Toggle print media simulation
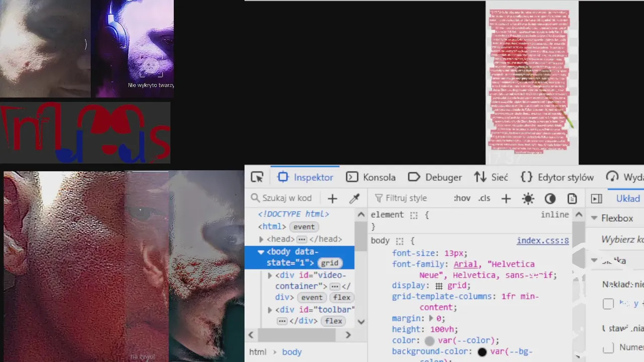The width and height of the screenshot is (644, 362). pos(572,199)
